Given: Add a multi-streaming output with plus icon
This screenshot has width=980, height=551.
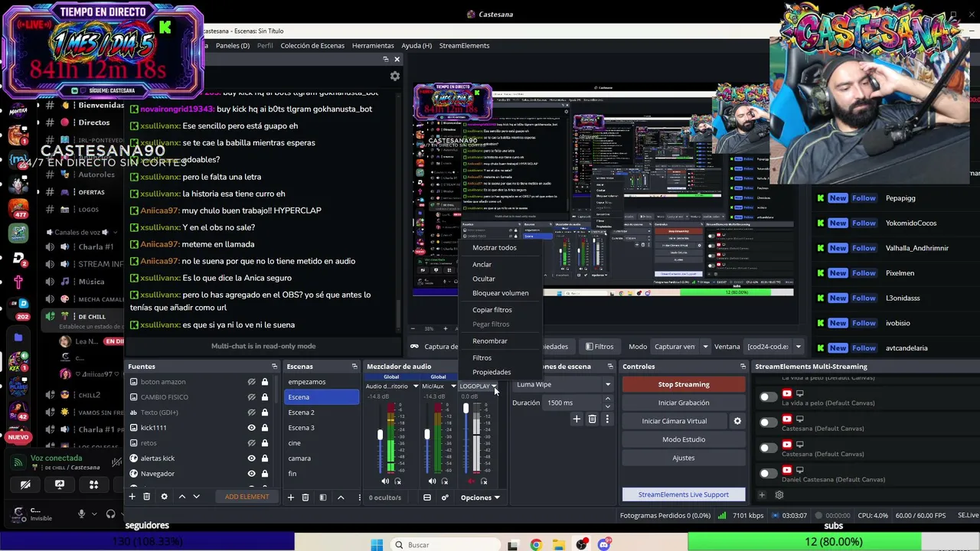Looking at the screenshot, I should point(762,494).
